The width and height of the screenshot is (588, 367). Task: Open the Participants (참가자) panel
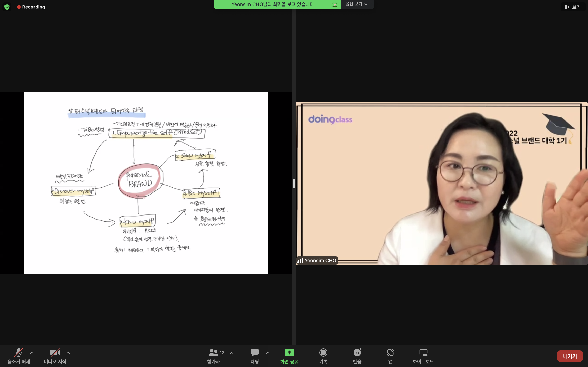pyautogui.click(x=213, y=353)
